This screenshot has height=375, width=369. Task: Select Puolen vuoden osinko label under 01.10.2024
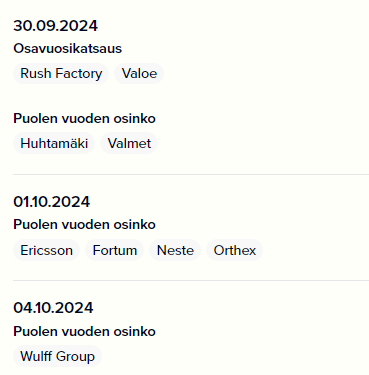click(x=84, y=225)
